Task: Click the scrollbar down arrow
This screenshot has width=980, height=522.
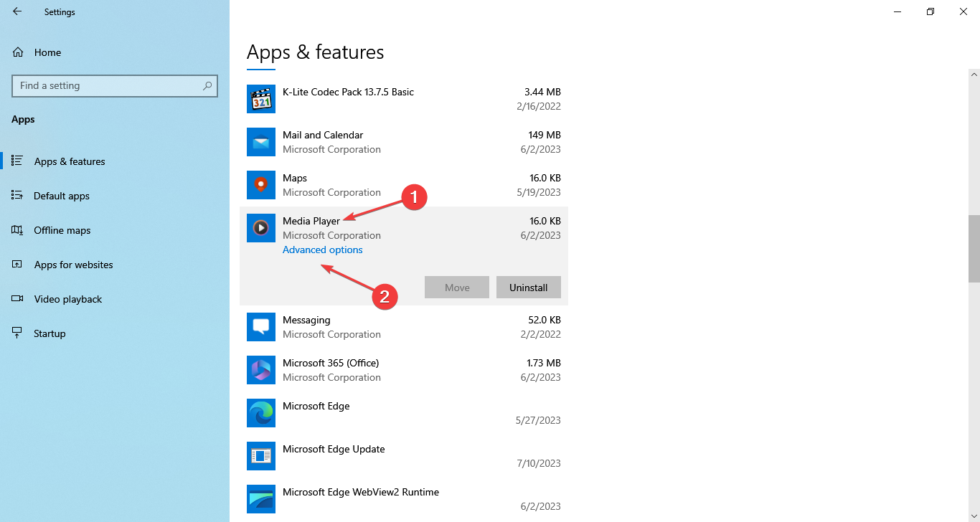Action: (x=974, y=516)
